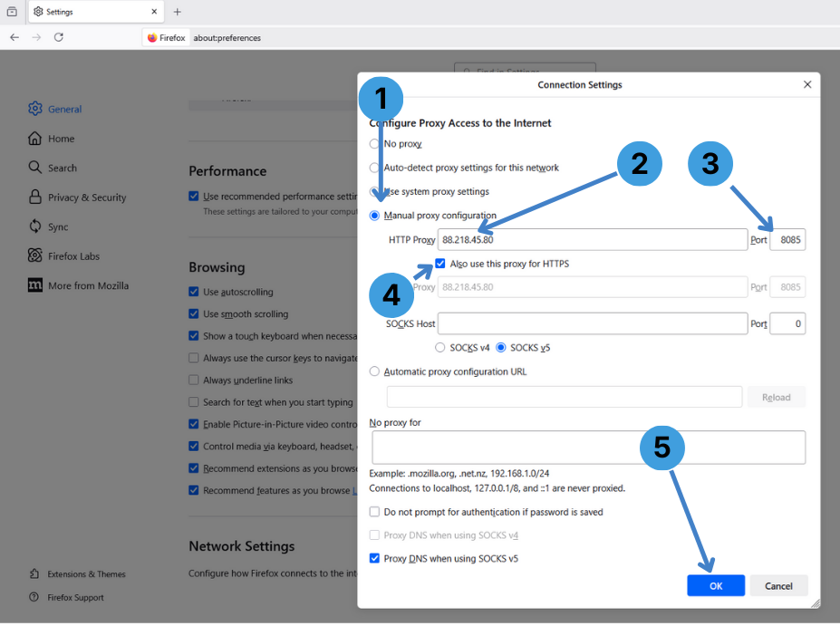Click the Cancel button
This screenshot has height=626, width=840.
click(x=778, y=586)
